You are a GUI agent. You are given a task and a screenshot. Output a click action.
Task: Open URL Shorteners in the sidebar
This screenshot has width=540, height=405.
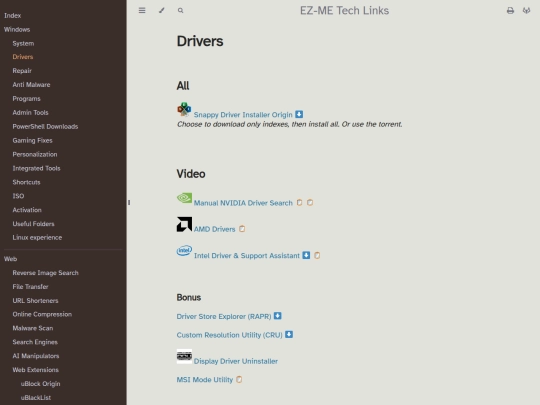(35, 301)
